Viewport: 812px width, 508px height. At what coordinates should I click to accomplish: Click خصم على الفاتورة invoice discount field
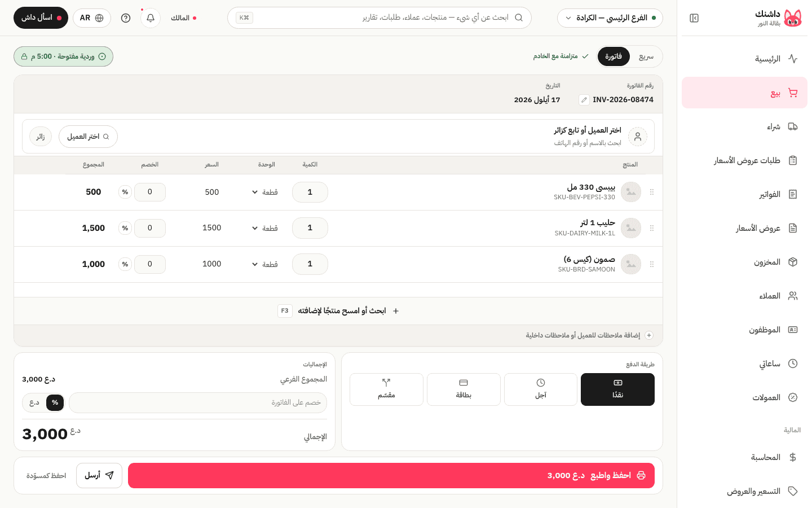(x=198, y=402)
